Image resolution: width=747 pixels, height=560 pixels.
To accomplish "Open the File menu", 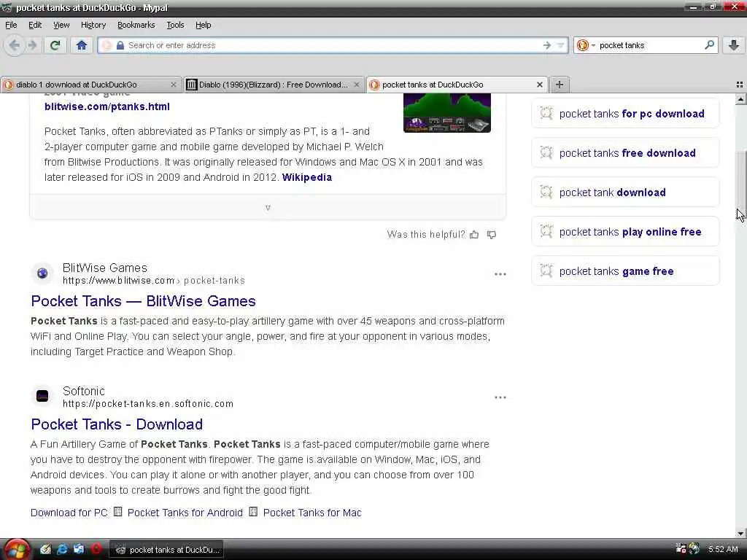I will (x=11, y=25).
